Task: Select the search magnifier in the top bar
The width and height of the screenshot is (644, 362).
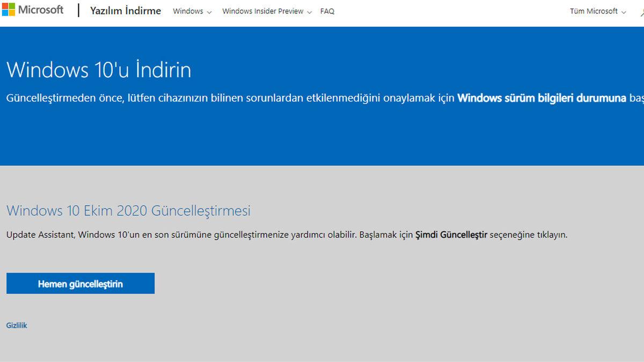Action: [641, 11]
